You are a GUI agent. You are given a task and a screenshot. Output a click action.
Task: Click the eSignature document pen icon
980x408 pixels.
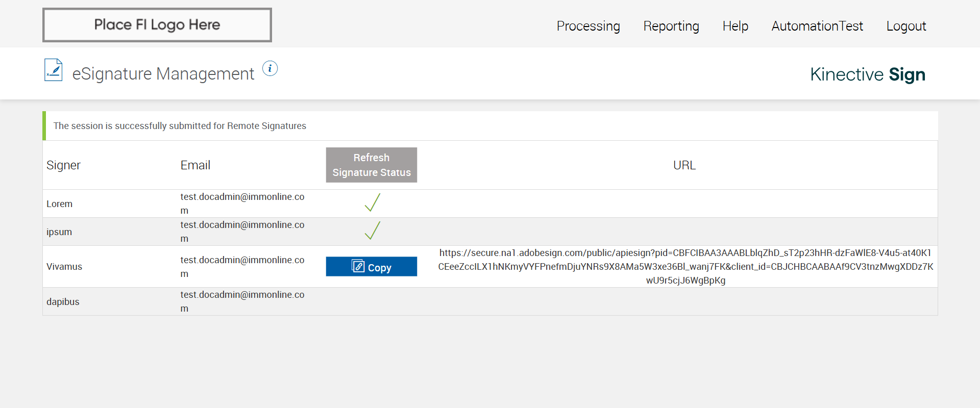tap(53, 70)
